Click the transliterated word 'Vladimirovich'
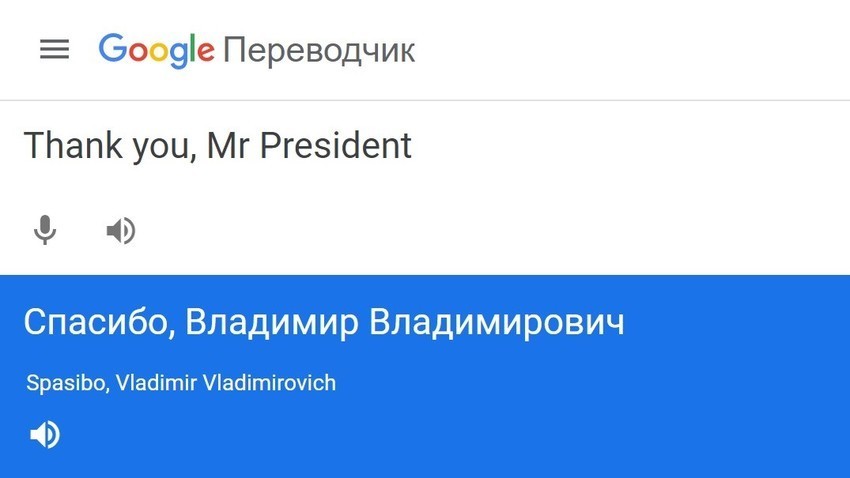The width and height of the screenshot is (850, 478). tap(269, 383)
